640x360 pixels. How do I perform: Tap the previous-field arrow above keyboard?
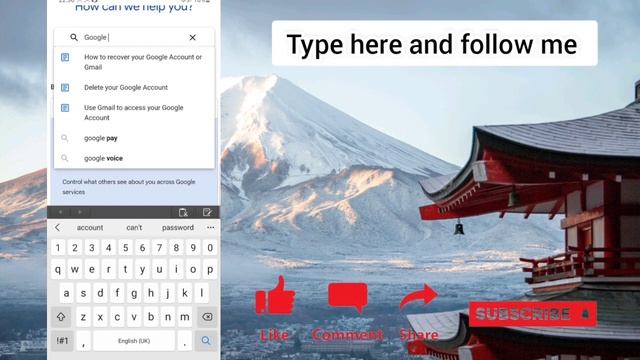click(x=60, y=212)
